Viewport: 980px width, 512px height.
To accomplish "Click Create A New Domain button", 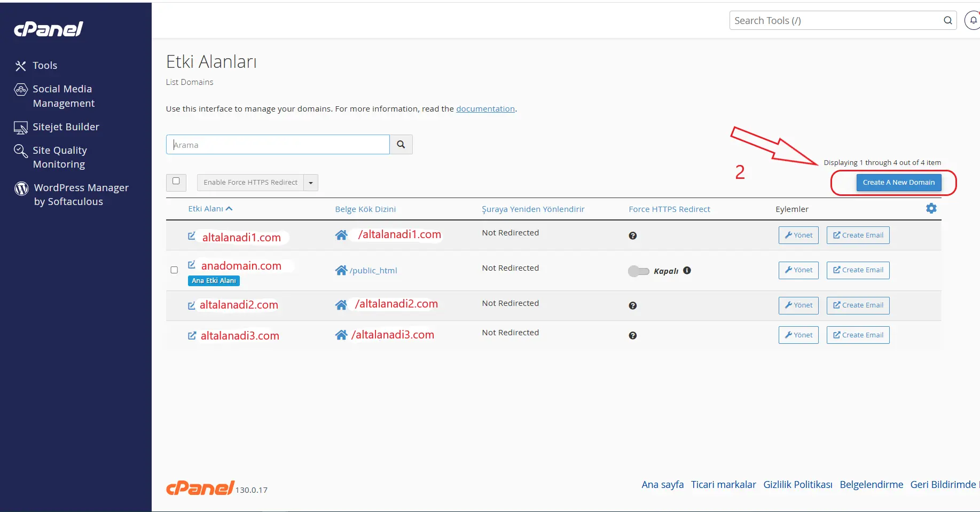I will [898, 183].
